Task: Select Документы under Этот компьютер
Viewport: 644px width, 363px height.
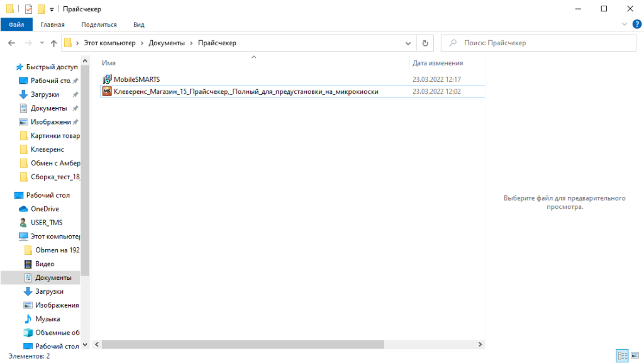Action: coord(53,277)
